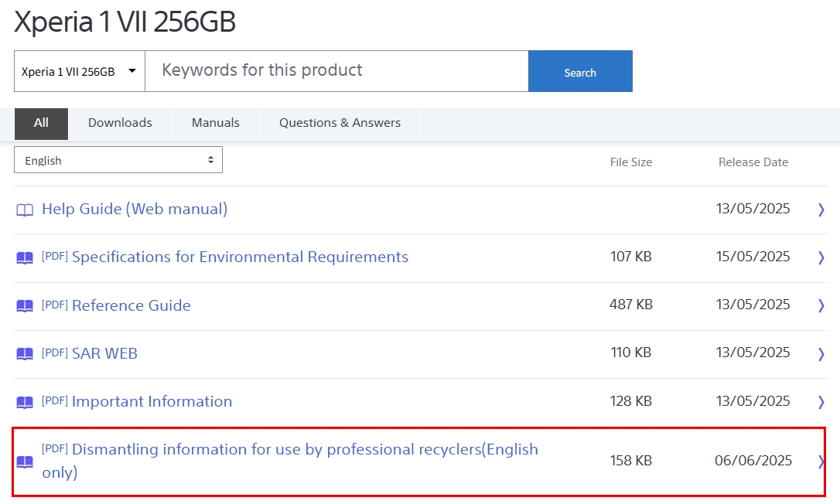Open the Important Information PDF link
The width and height of the screenshot is (840, 504).
[x=137, y=402]
